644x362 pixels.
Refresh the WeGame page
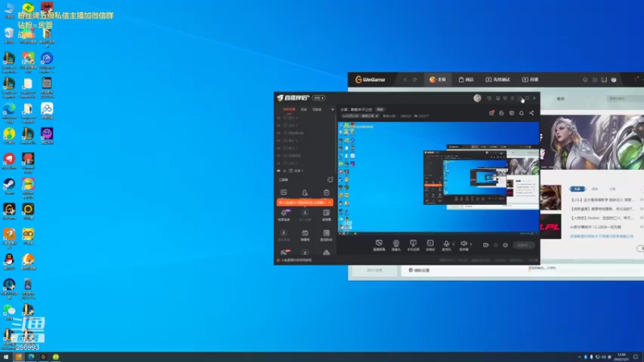point(415,80)
